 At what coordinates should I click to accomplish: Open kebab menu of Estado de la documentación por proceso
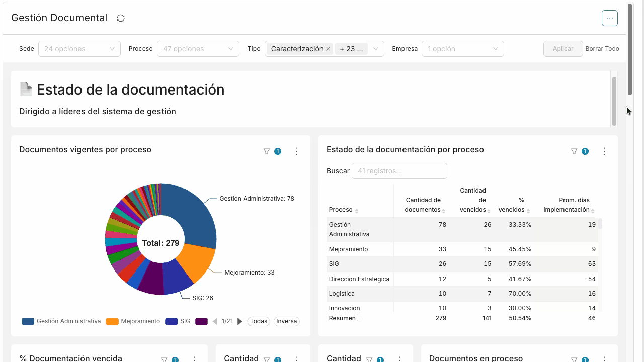pyautogui.click(x=604, y=151)
